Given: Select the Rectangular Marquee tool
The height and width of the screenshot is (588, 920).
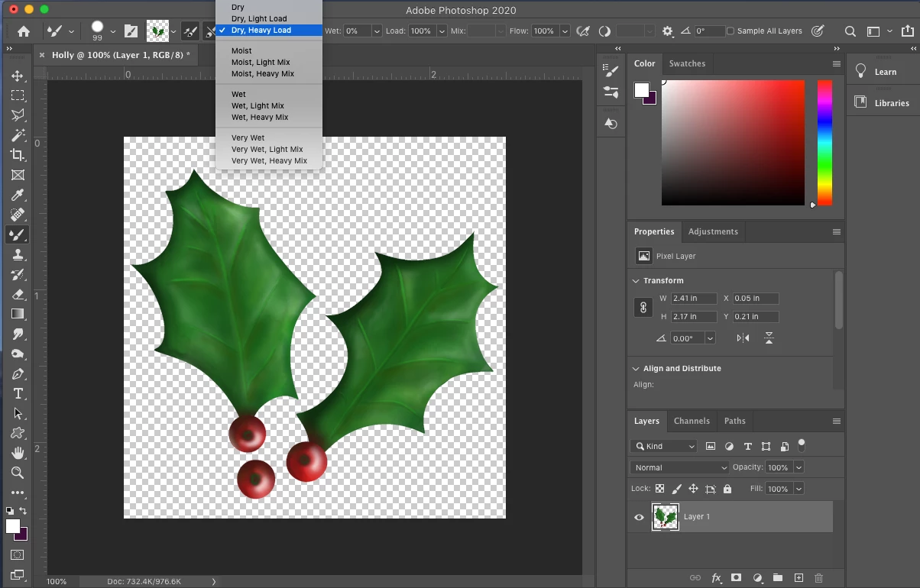Looking at the screenshot, I should click(x=18, y=96).
